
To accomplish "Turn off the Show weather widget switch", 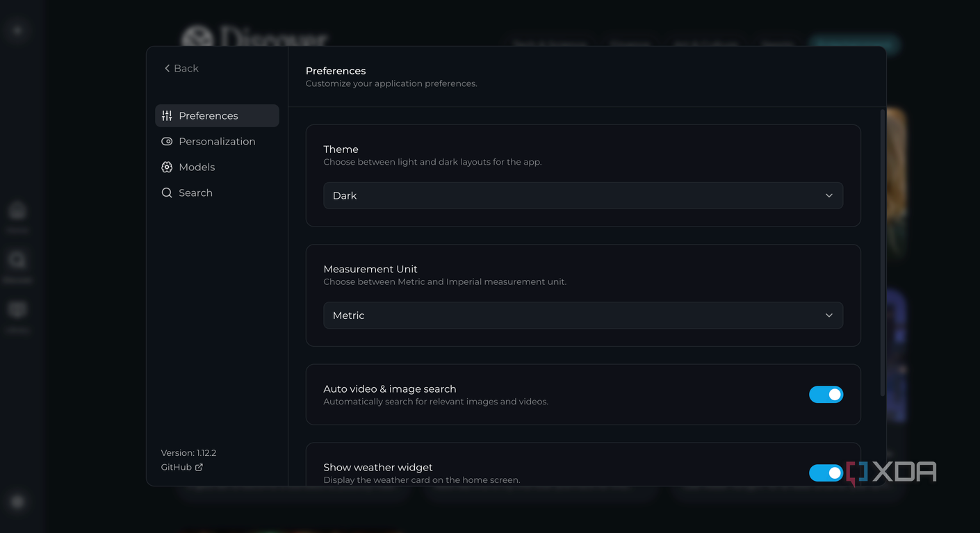I will coord(826,473).
